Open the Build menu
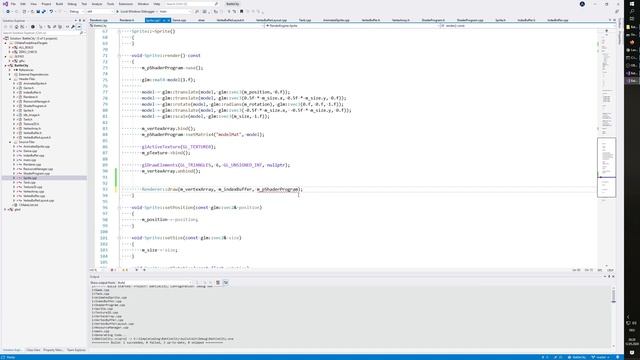 60,4
